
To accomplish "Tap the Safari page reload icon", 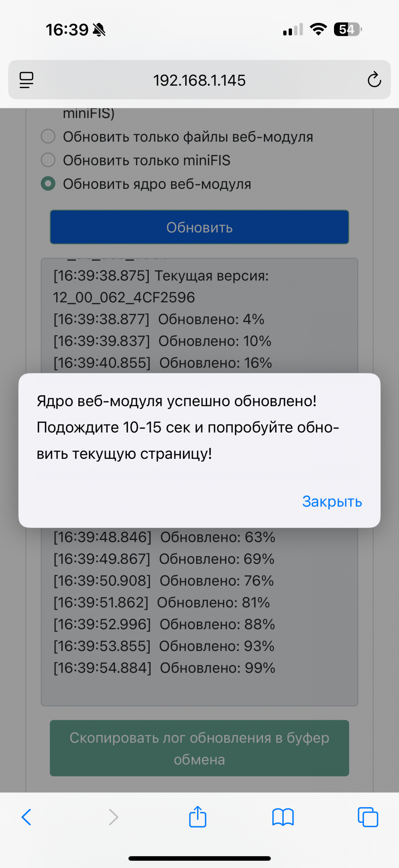I will point(374,80).
